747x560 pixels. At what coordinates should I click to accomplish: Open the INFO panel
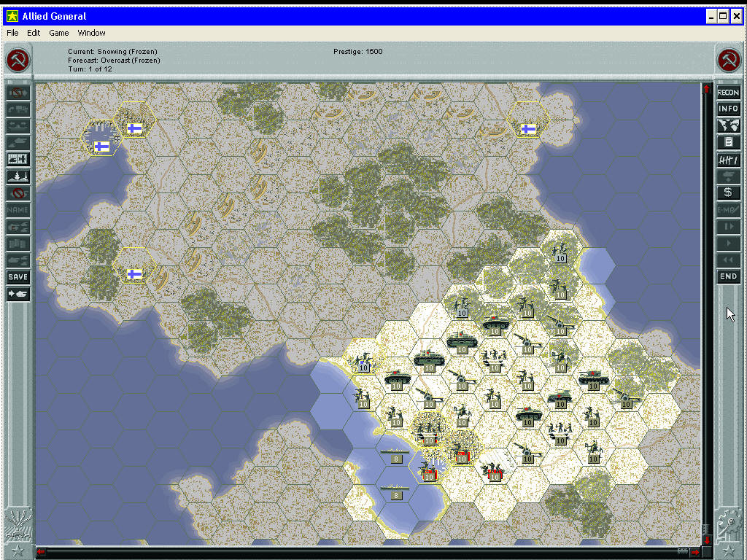728,109
